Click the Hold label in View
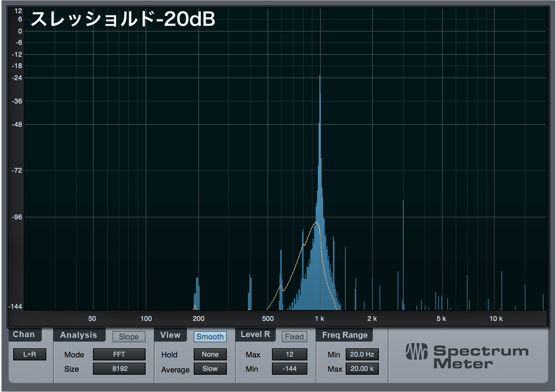Screen dimensions: 556x392 tap(169, 355)
